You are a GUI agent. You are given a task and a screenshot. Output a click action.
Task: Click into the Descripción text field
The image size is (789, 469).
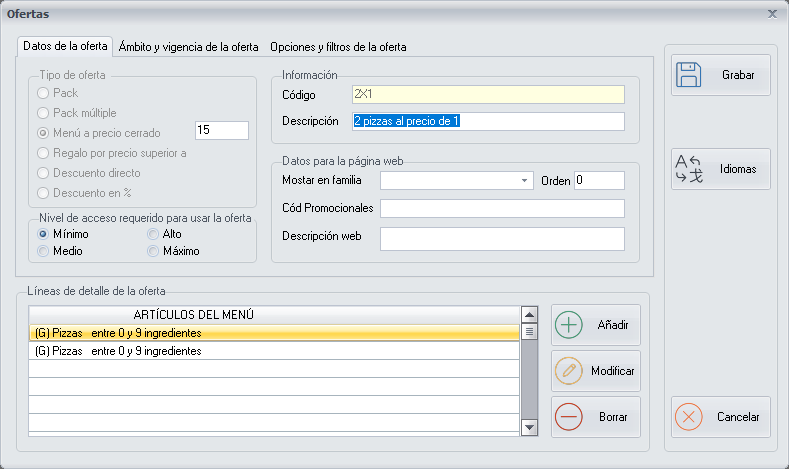488,121
